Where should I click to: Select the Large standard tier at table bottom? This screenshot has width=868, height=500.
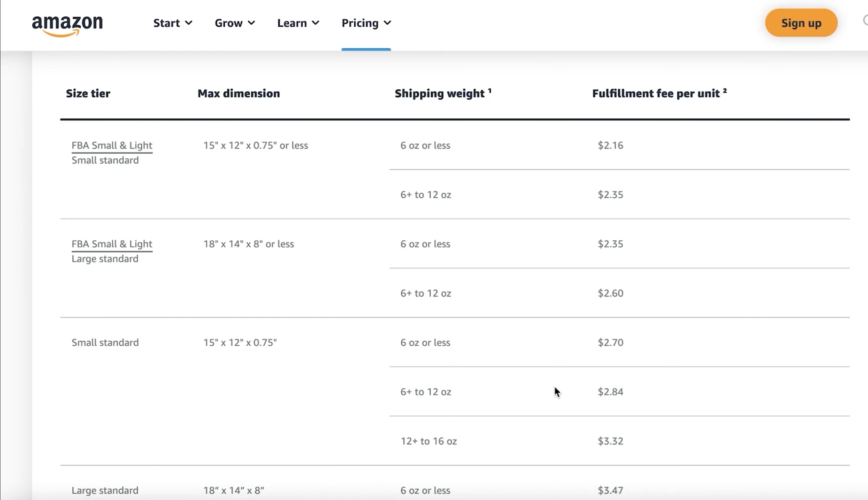pyautogui.click(x=105, y=491)
